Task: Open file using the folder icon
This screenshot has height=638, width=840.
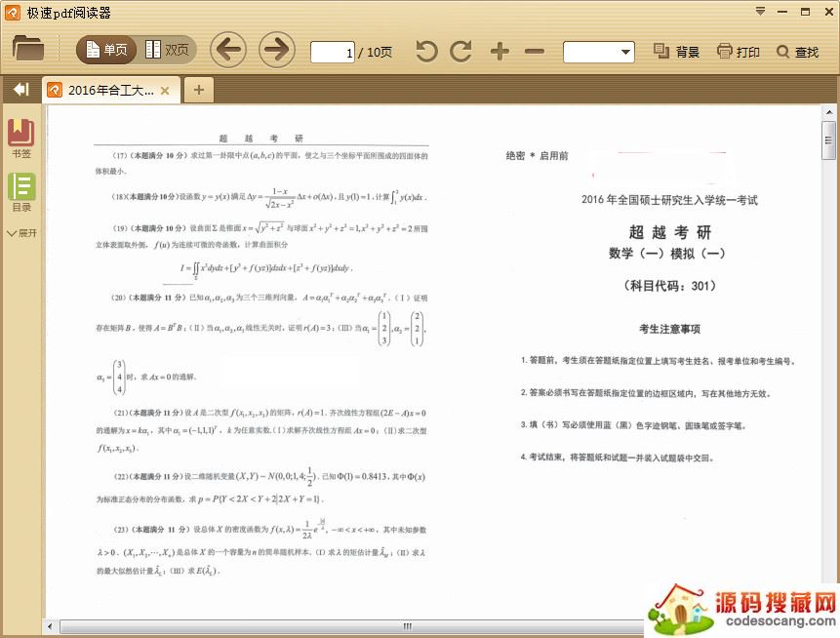Action: click(x=28, y=49)
